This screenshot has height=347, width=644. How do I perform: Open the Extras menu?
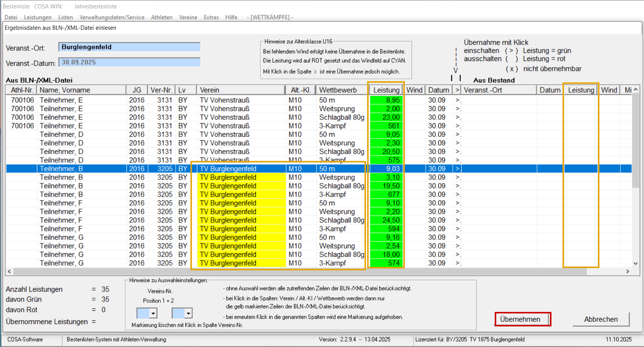pos(211,17)
